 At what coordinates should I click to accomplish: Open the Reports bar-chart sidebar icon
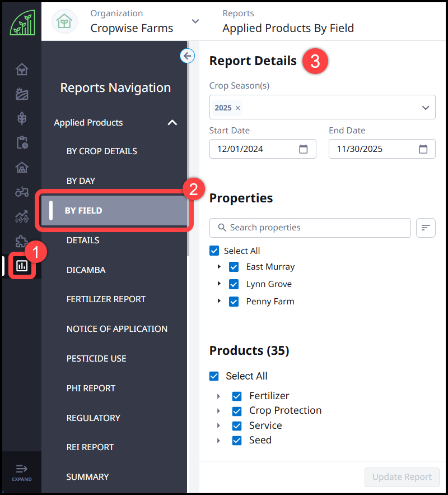21,266
